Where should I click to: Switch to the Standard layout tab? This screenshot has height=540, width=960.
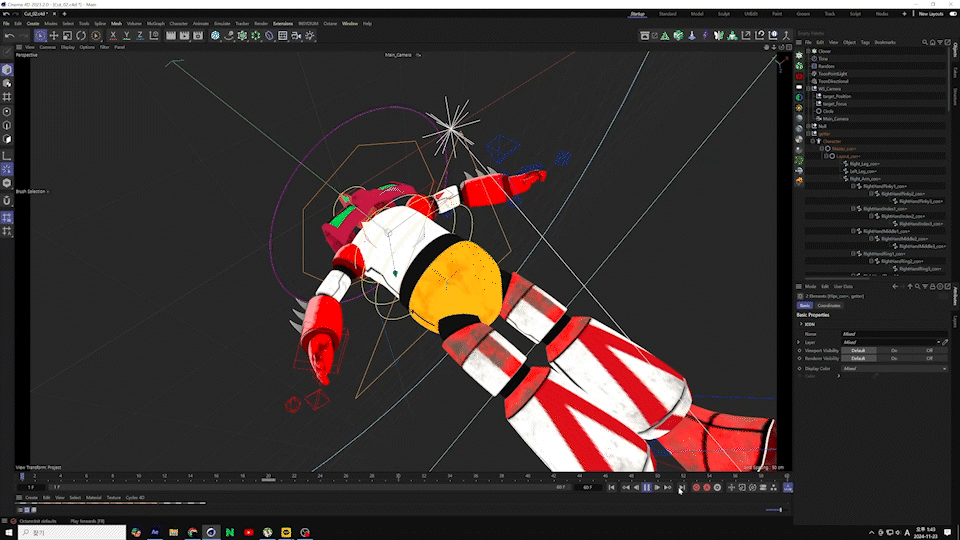[x=667, y=13]
